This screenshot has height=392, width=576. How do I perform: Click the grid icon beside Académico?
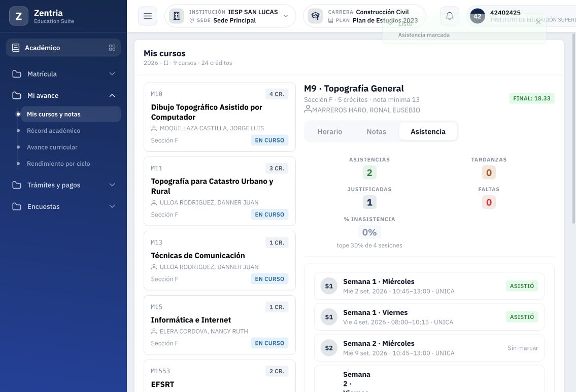click(x=112, y=48)
